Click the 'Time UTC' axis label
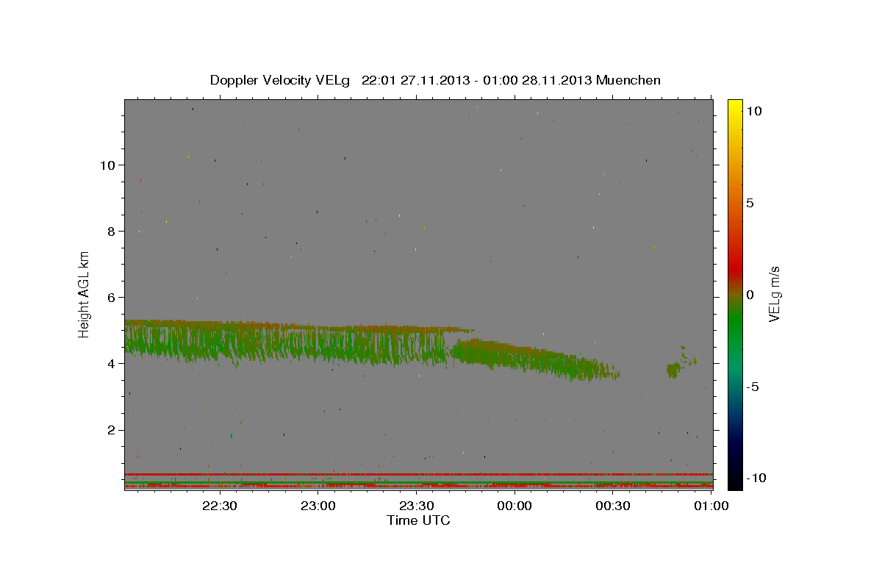Viewport: 882px width, 588px height. tap(418, 520)
